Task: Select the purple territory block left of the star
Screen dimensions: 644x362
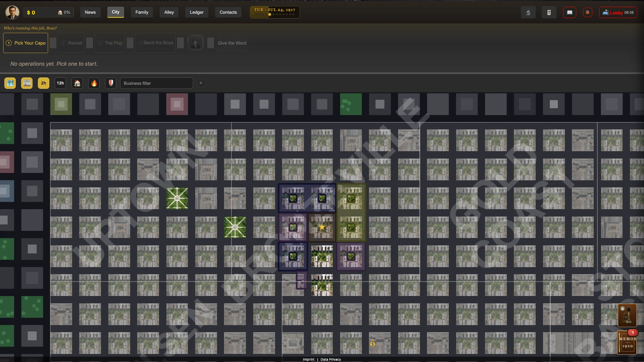Action: click(x=293, y=227)
